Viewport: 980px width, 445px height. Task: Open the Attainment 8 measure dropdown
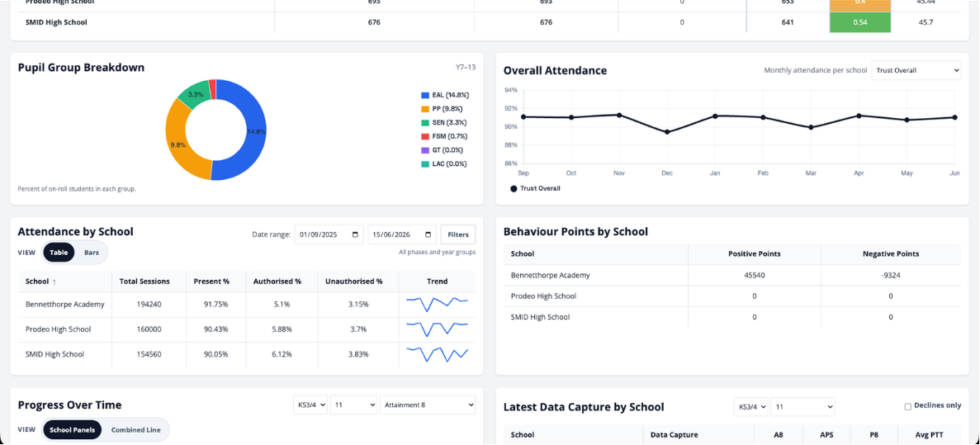tap(428, 405)
